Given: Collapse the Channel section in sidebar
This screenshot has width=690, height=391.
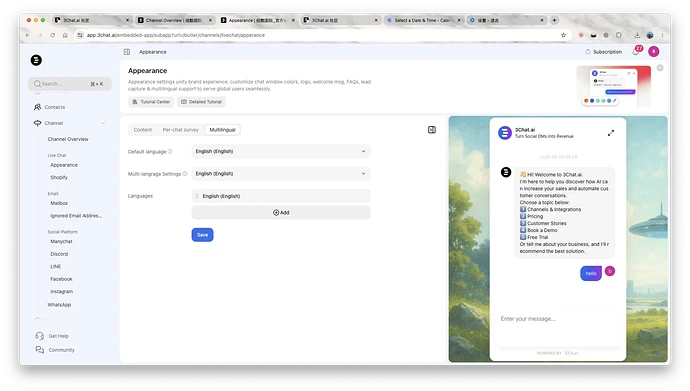Looking at the screenshot, I should coord(103,123).
